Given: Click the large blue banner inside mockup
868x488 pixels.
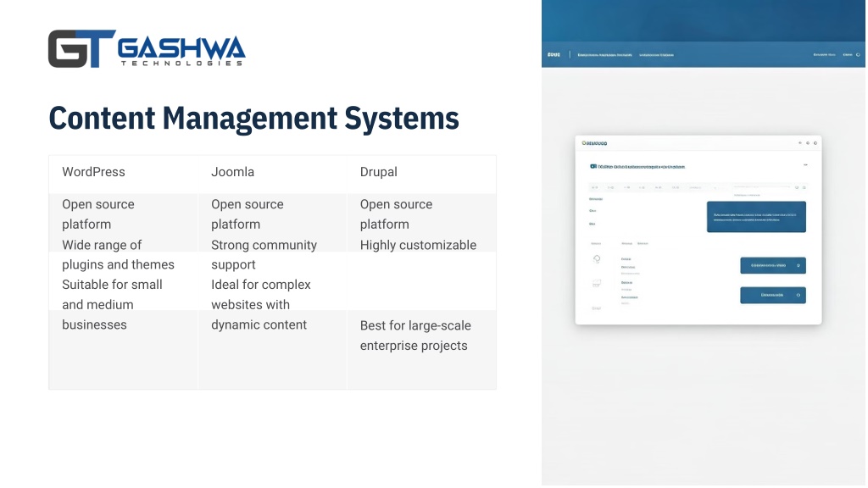Looking at the screenshot, I should 756,217.
